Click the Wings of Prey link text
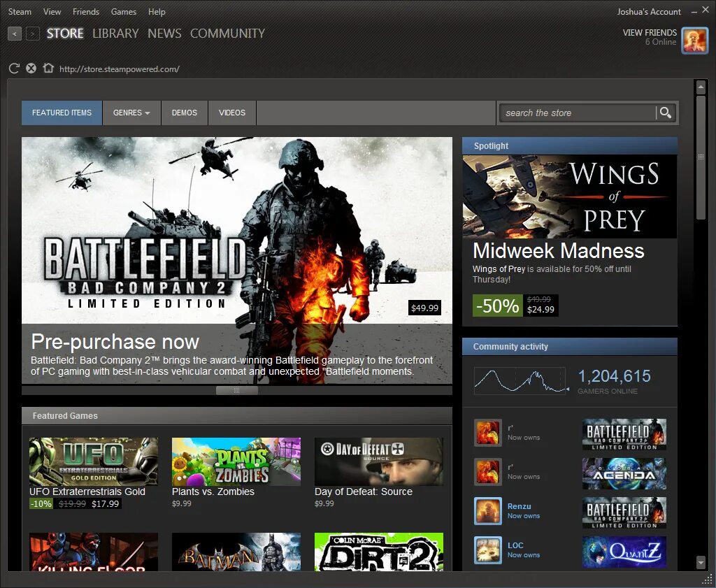The width and height of the screenshot is (716, 588). coord(499,269)
